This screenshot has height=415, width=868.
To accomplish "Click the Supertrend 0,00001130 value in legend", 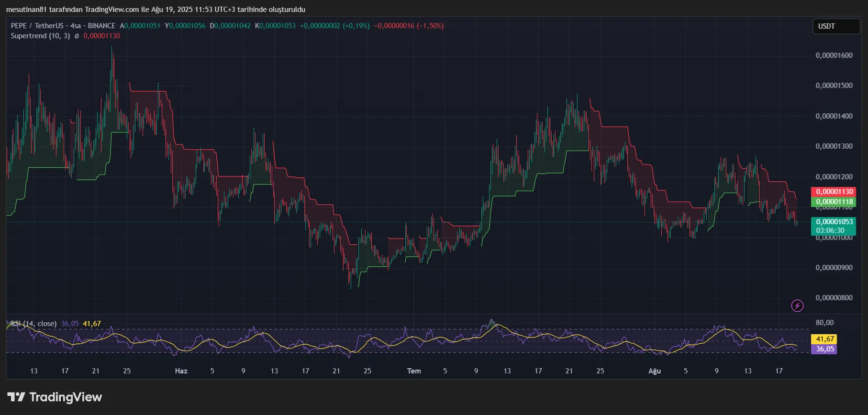I will [101, 36].
